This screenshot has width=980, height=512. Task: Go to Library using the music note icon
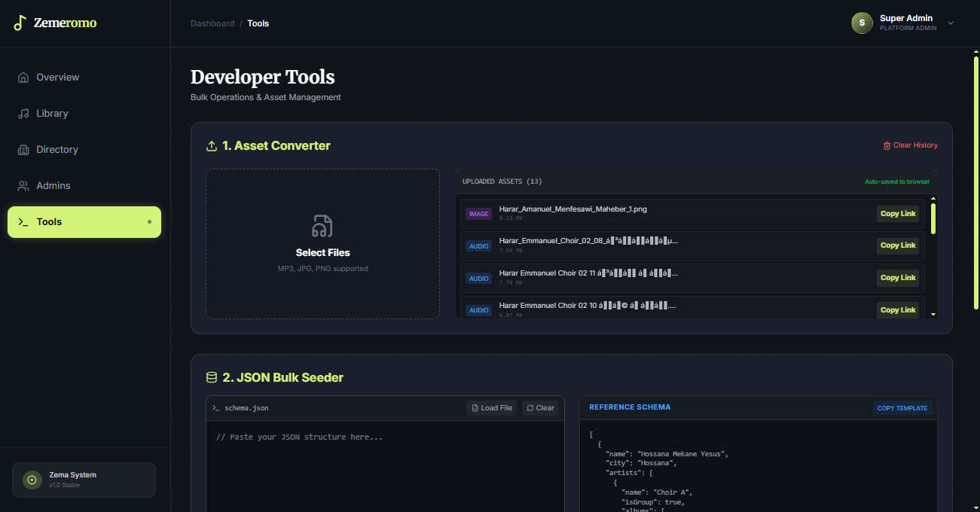tap(23, 114)
